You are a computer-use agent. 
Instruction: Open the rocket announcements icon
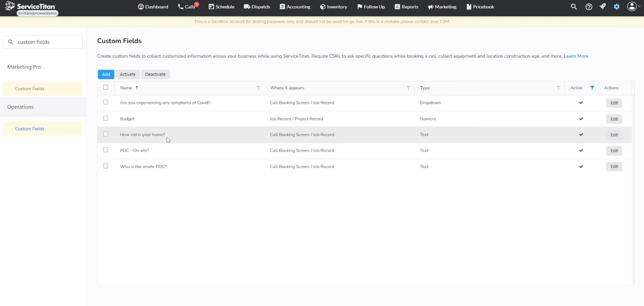pyautogui.click(x=602, y=7)
